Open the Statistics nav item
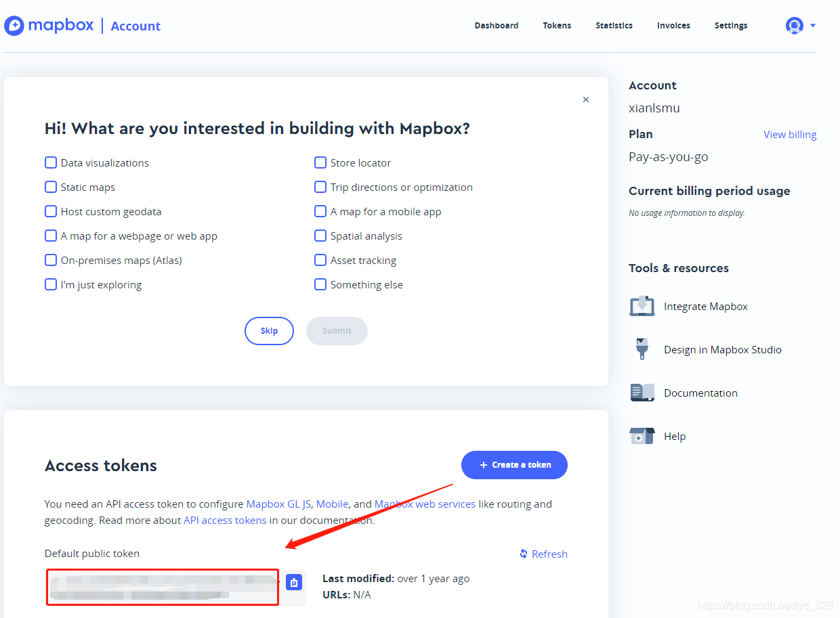Screen dimensions: 840x618 (614, 26)
